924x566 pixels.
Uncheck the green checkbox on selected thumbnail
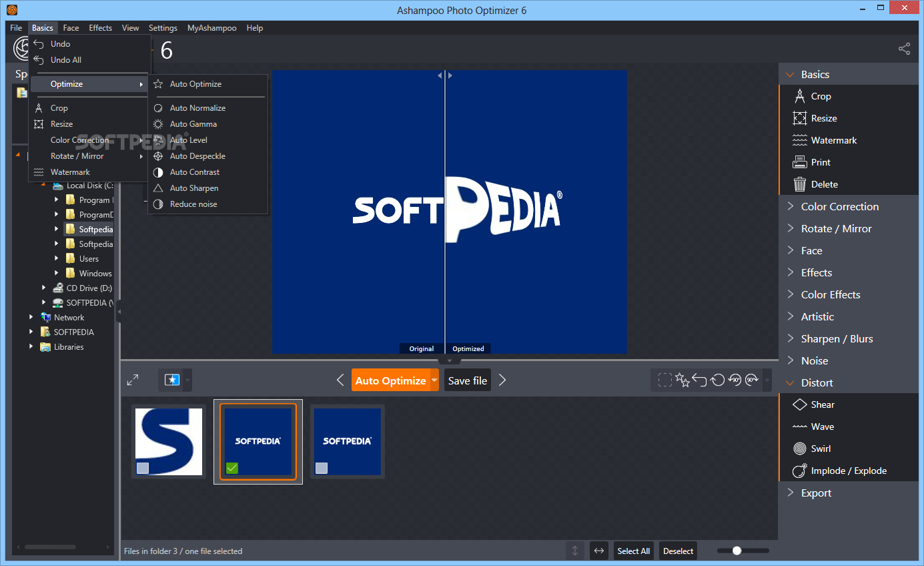[x=232, y=468]
